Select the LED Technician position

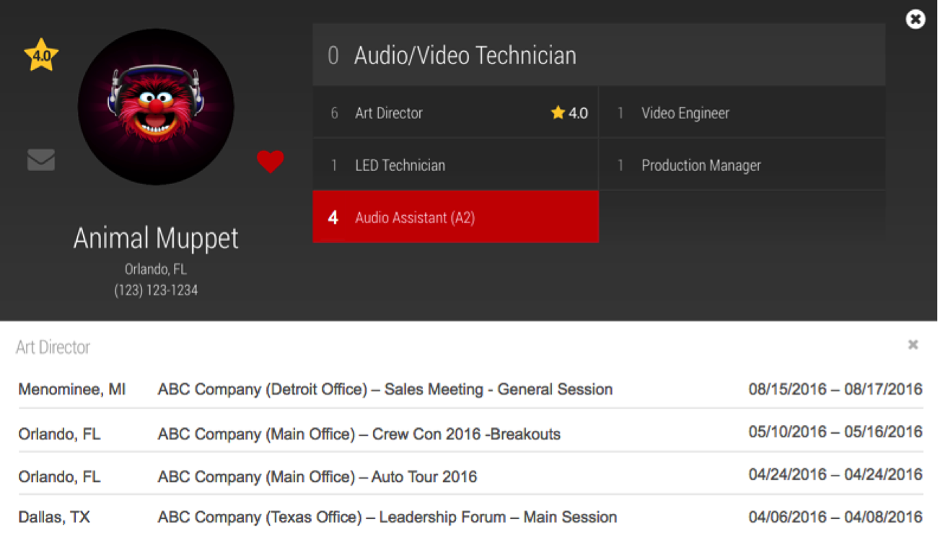coord(455,165)
